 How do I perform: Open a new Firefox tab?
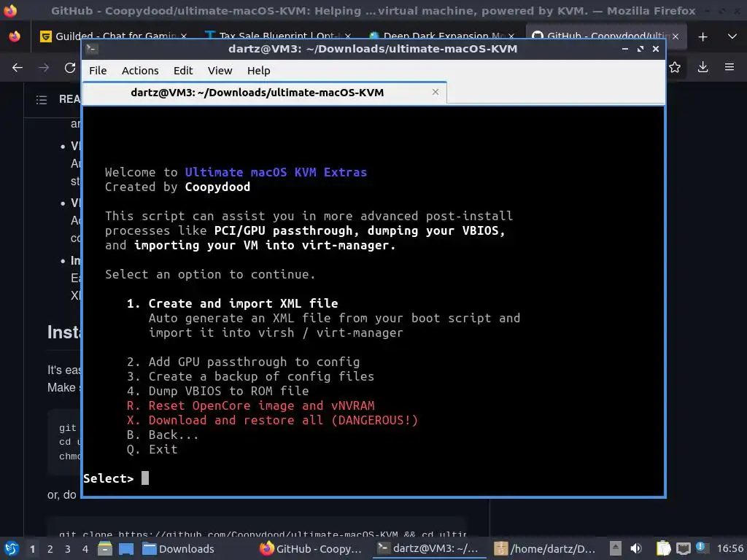[x=703, y=36]
